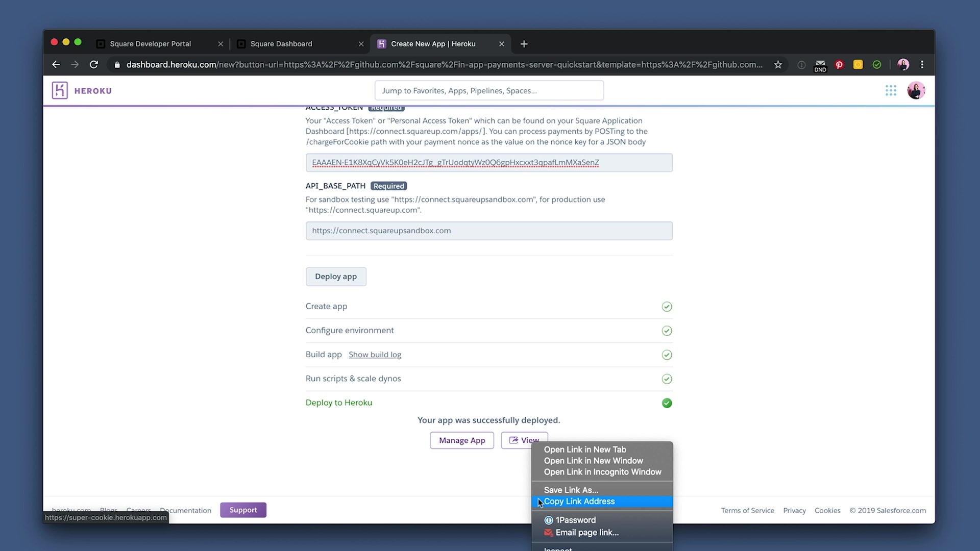Go back using the browser arrow

[x=56, y=65]
